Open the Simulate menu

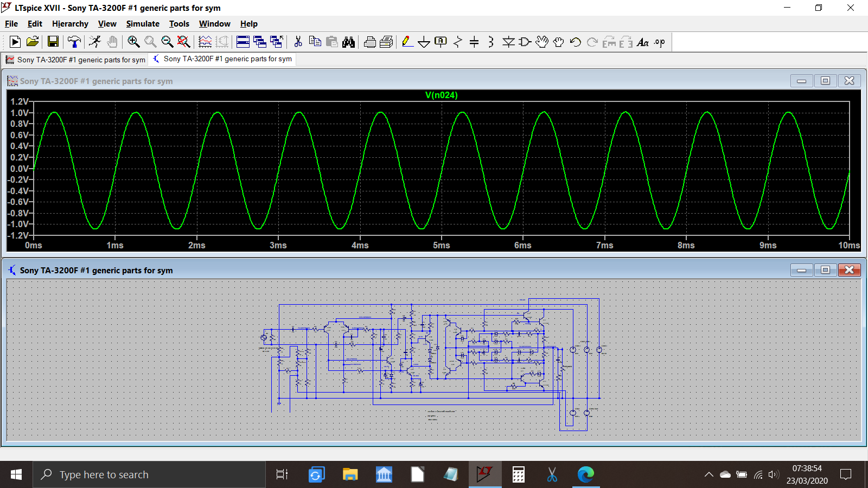[143, 24]
